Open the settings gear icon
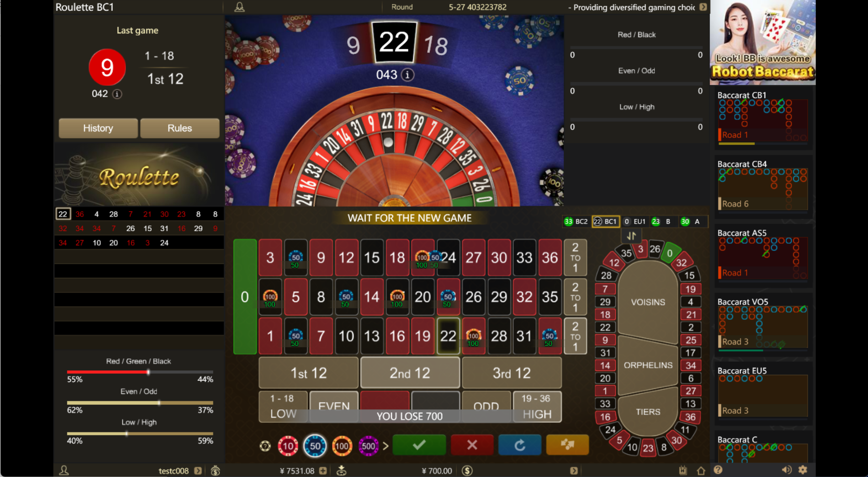This screenshot has width=868, height=477. [803, 470]
